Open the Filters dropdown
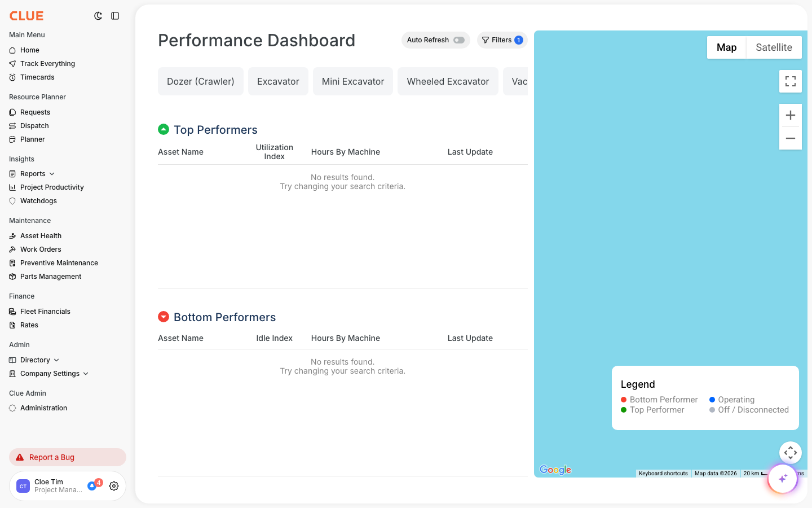This screenshot has height=508, width=812. [x=502, y=40]
